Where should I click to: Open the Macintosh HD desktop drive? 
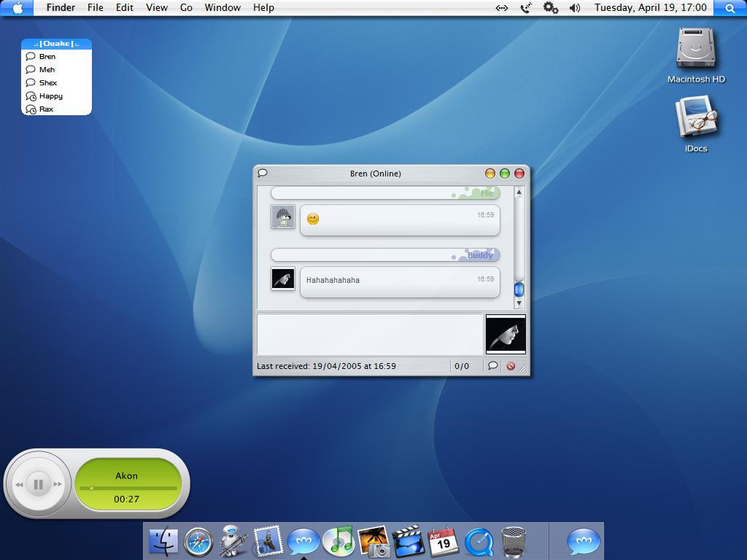[696, 48]
